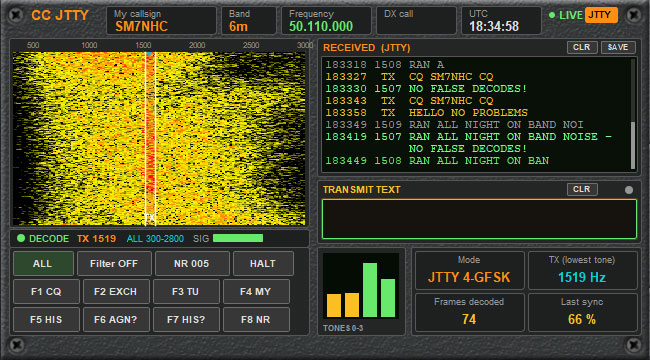Select received line 183449 RAN ALL NIGHT ON BAN
Viewport: 650px width, 360px height.
[437, 161]
